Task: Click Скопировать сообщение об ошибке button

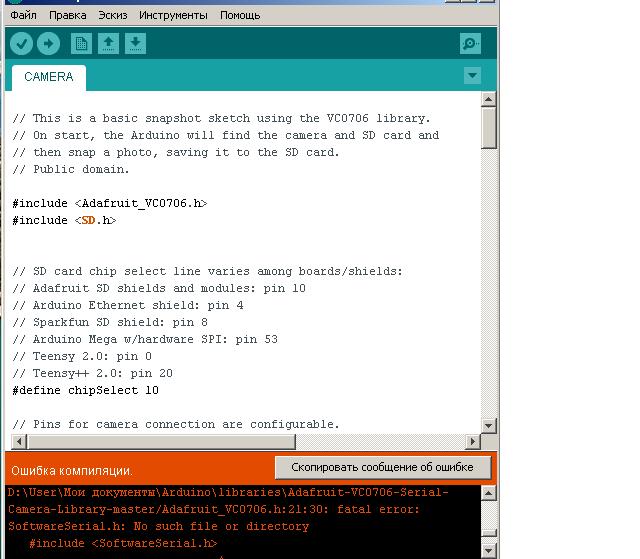Action: 382,467
